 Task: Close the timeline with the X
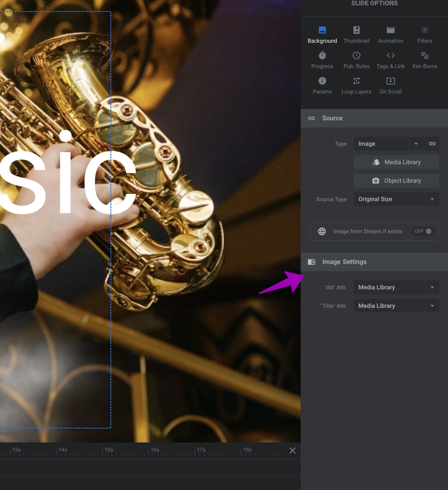click(x=292, y=450)
